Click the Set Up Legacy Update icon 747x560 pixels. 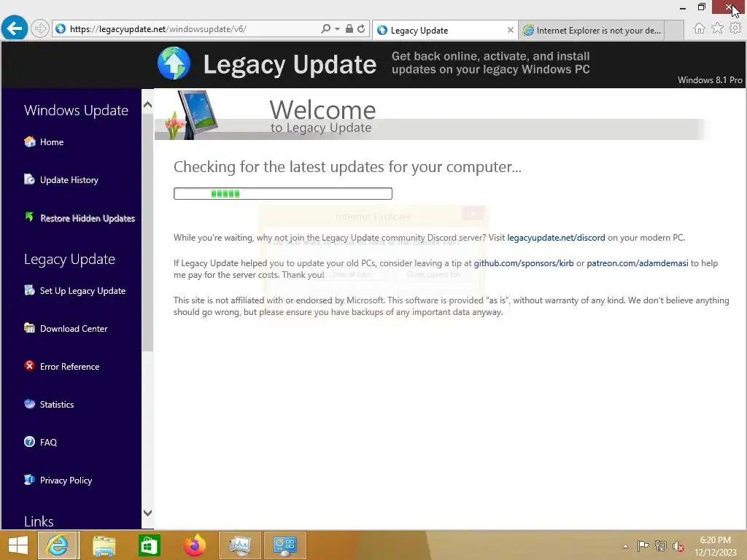click(29, 290)
